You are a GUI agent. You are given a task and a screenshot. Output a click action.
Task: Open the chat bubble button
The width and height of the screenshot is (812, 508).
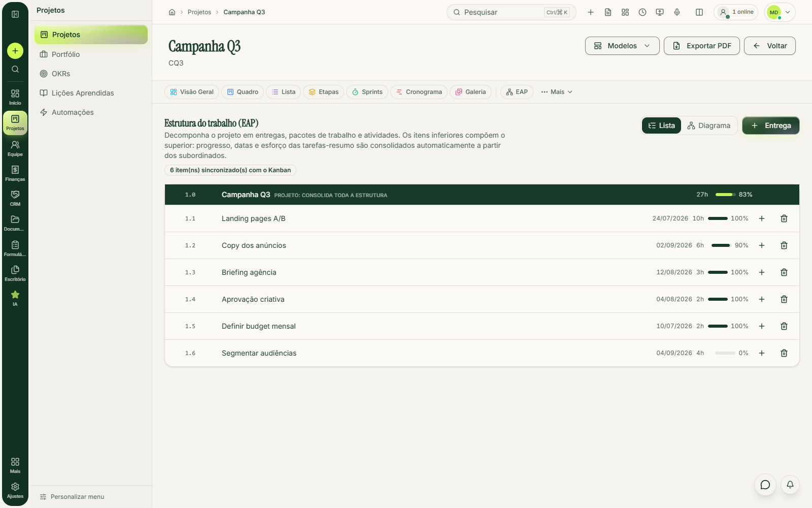(765, 485)
